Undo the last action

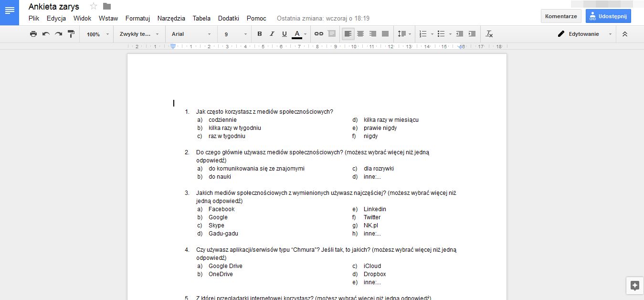pos(46,34)
